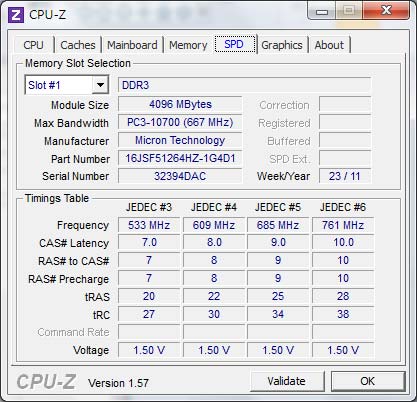Click the Validate button

point(287,381)
